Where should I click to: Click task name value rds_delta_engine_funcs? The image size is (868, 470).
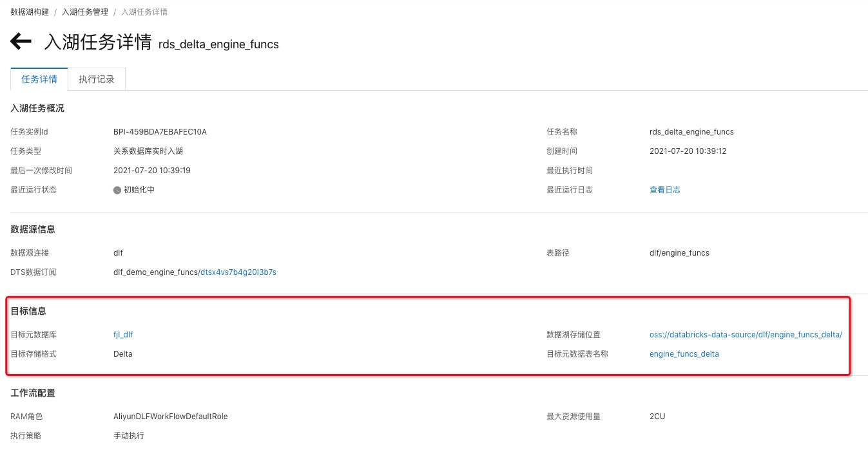691,132
